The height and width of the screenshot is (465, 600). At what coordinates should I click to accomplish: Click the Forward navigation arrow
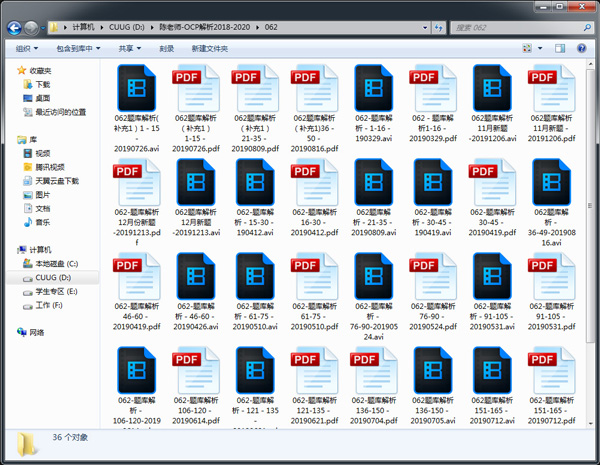[31, 28]
